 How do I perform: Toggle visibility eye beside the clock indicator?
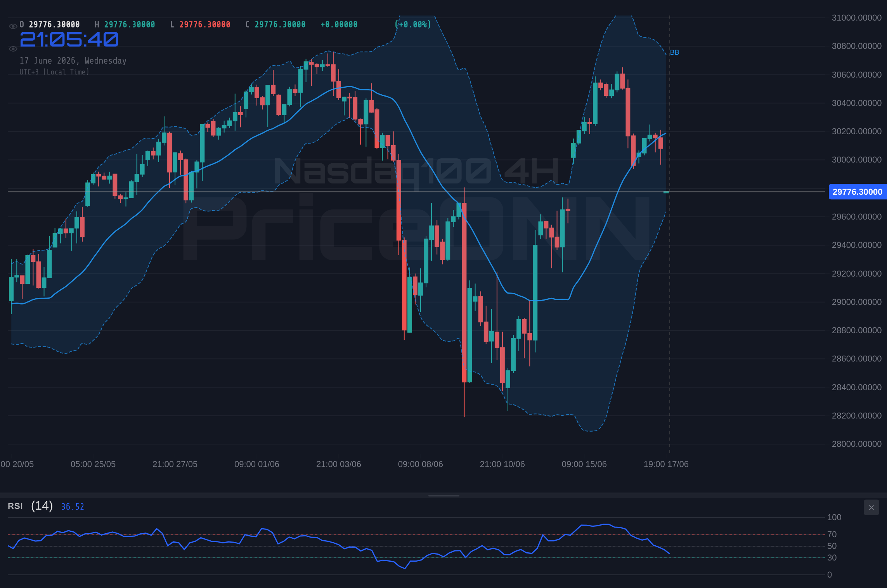(13, 49)
